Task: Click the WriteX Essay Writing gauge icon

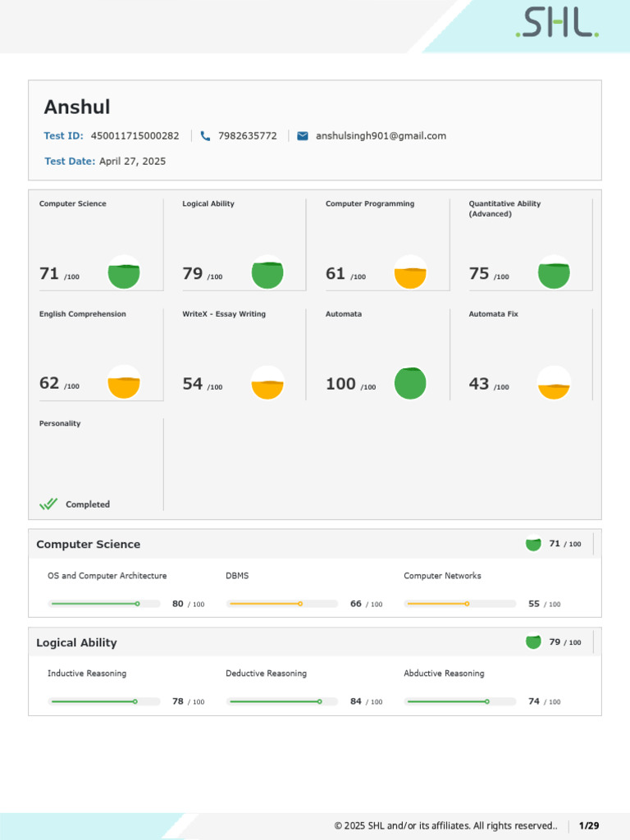Action: point(267,383)
